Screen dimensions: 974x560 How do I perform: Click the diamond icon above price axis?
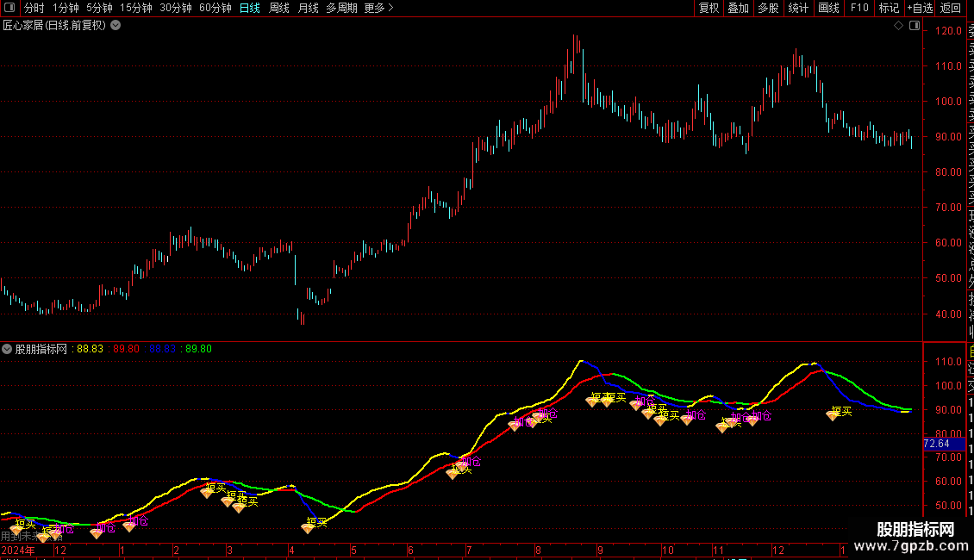pos(898,26)
